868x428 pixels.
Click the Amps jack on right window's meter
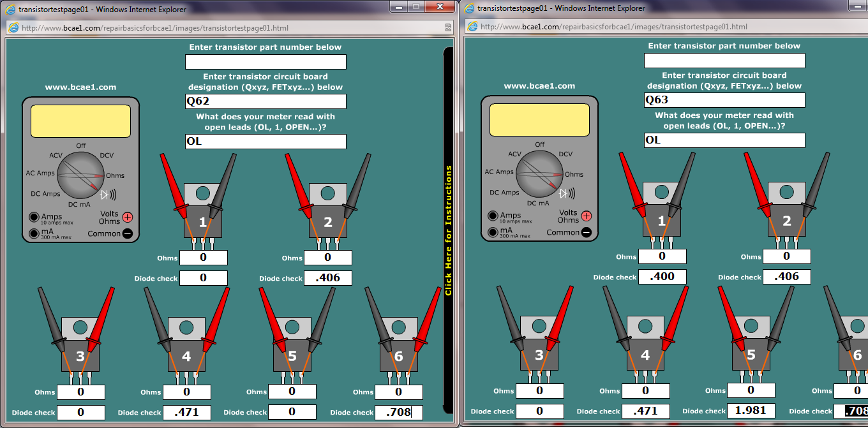[492, 216]
